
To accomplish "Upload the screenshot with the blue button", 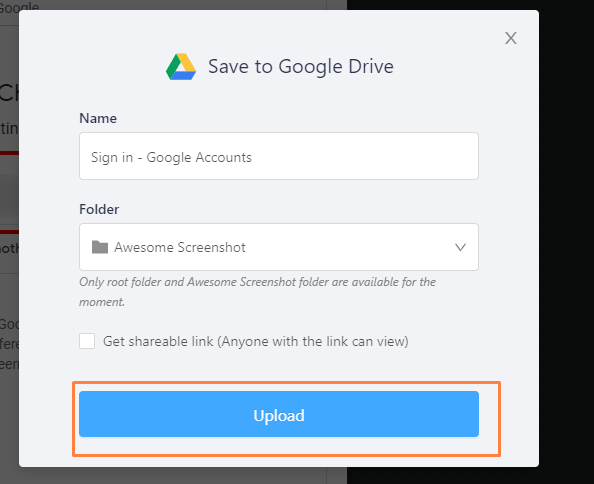I will pos(279,414).
